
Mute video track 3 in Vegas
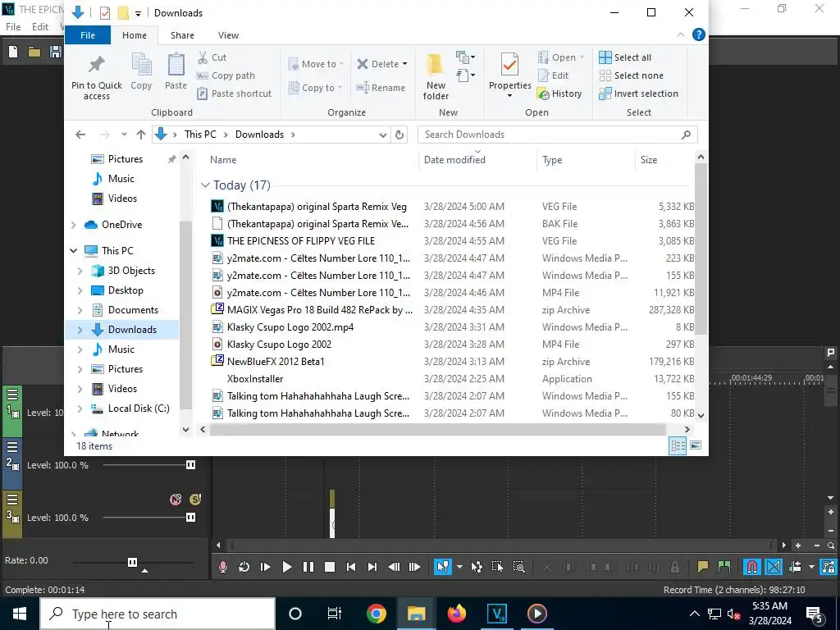coord(176,500)
